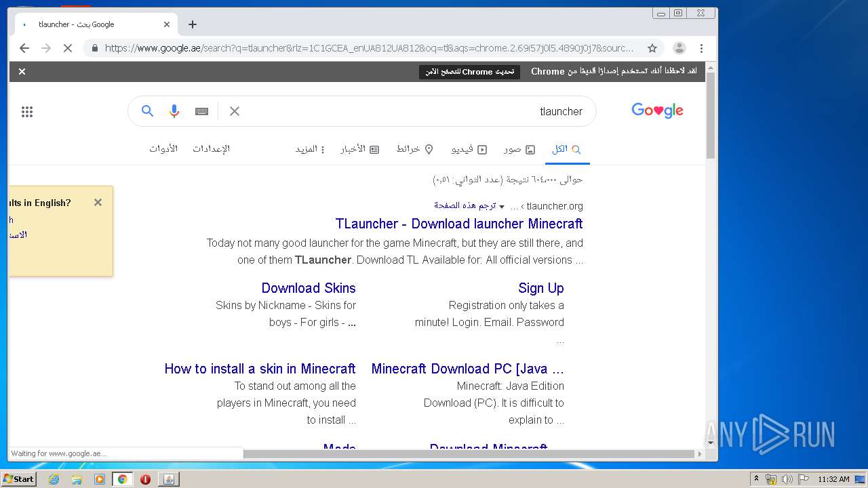
Task: Open Minecraft Download PC [Java link
Action: [468, 369]
